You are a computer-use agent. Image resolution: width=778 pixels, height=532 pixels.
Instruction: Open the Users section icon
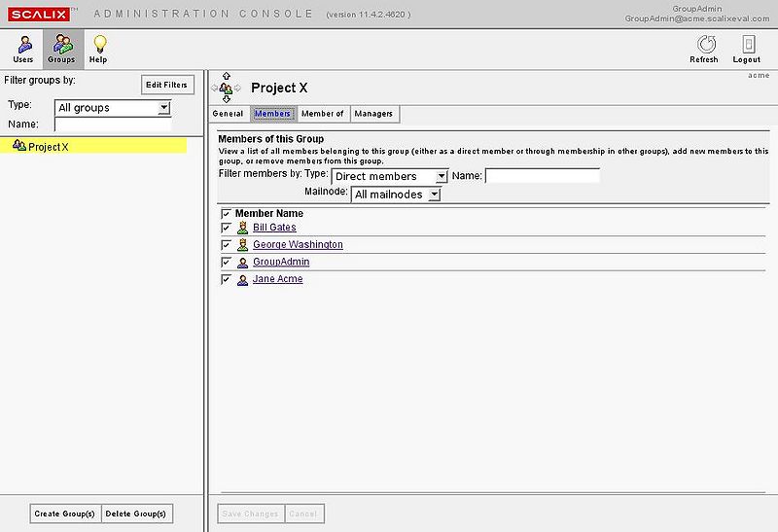pos(24,45)
